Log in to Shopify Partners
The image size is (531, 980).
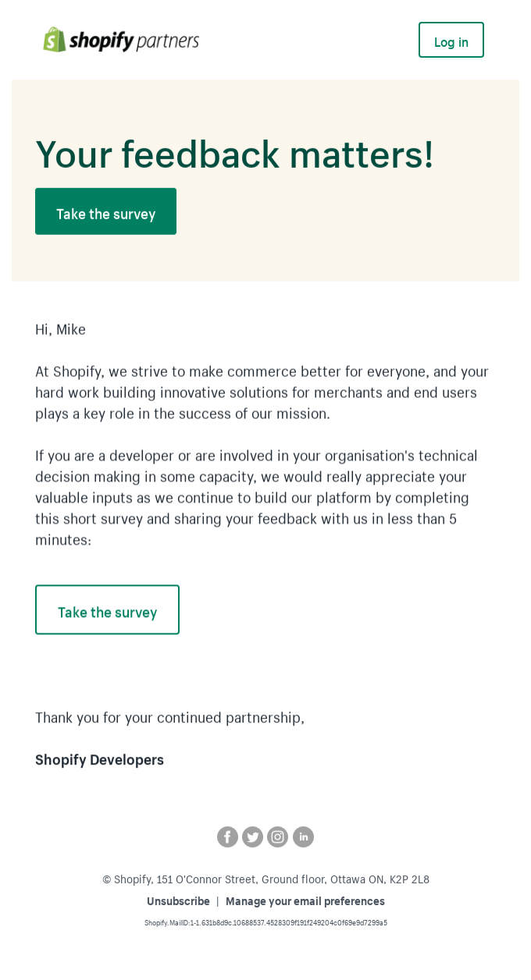pyautogui.click(x=451, y=40)
